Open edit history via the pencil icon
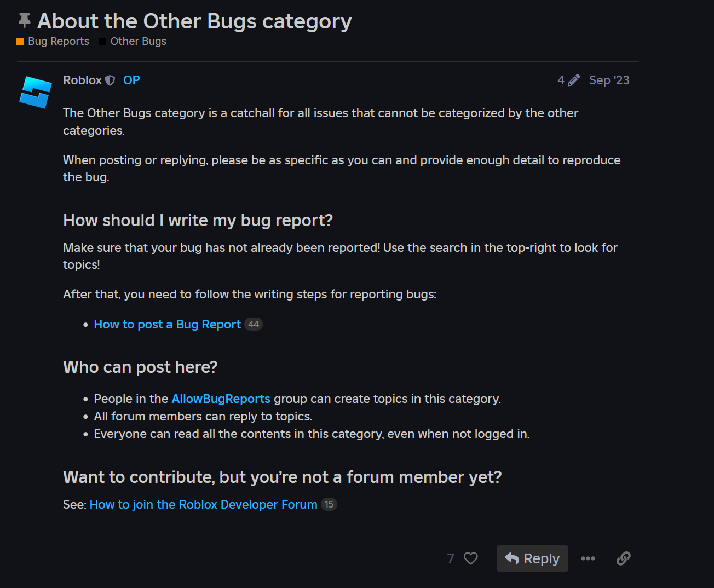The height and width of the screenshot is (588, 714). (574, 80)
